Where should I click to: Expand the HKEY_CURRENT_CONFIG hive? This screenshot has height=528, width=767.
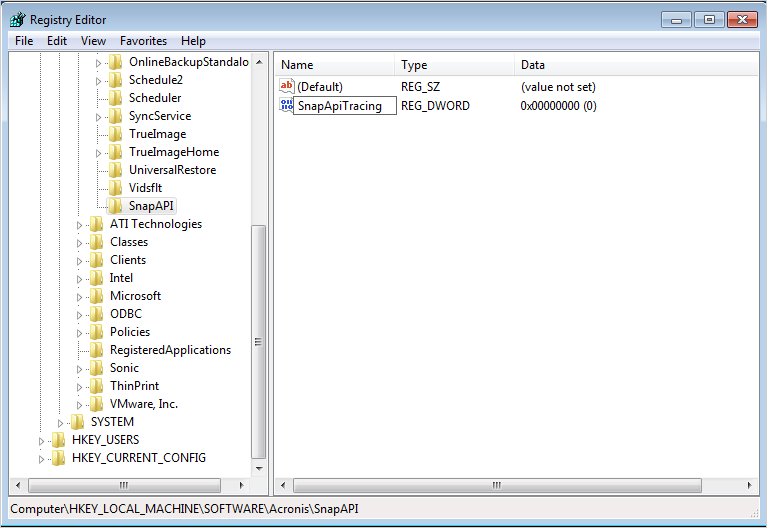pyautogui.click(x=41, y=459)
